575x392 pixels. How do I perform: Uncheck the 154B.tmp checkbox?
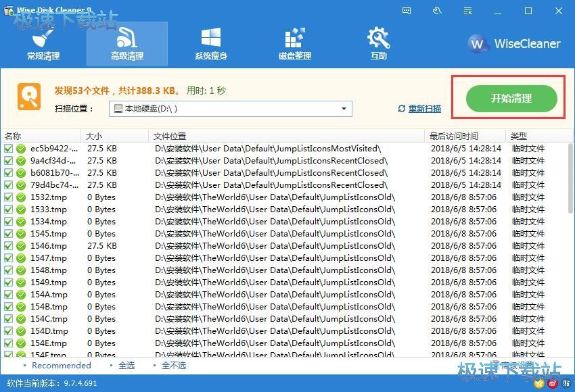[x=8, y=307]
